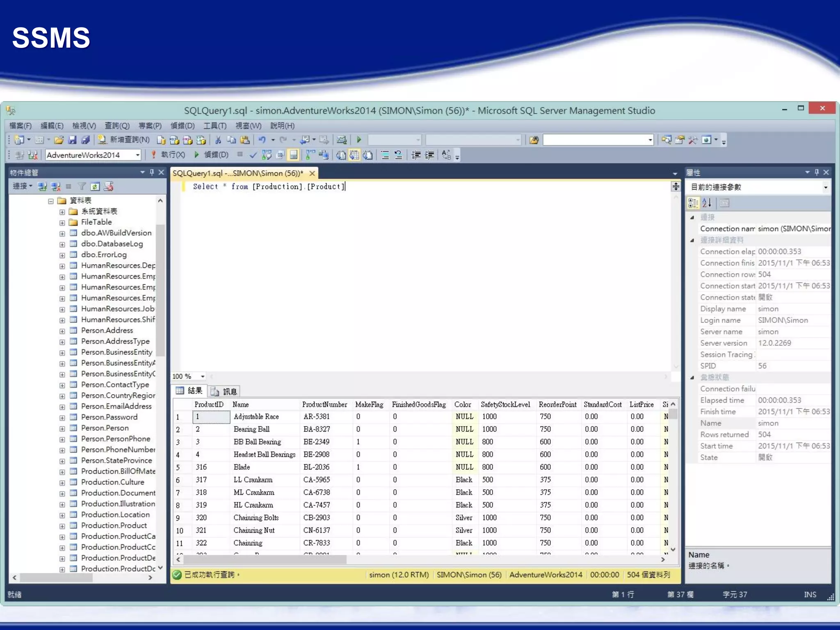Click the Cut scissors icon
The image size is (840, 630).
(x=218, y=140)
